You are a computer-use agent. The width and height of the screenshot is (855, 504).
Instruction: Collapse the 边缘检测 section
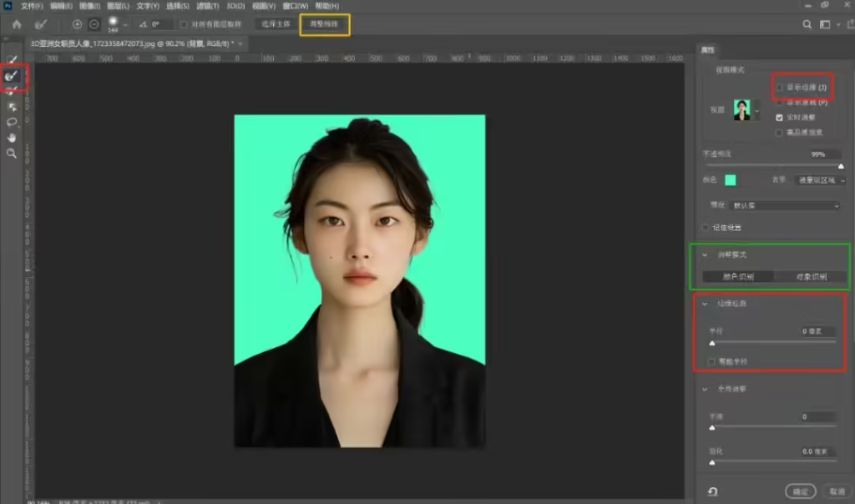point(706,304)
